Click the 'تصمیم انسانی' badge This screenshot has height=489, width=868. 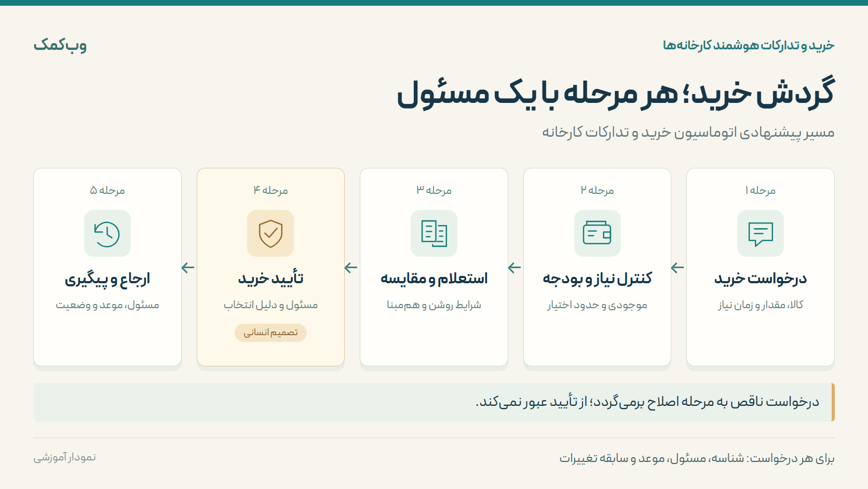pos(270,333)
